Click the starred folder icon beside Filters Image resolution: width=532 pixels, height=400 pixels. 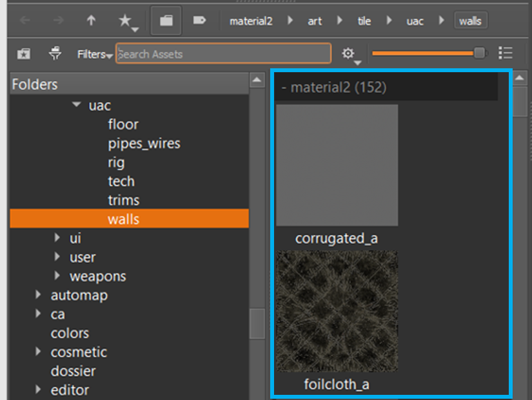pyautogui.click(x=24, y=54)
